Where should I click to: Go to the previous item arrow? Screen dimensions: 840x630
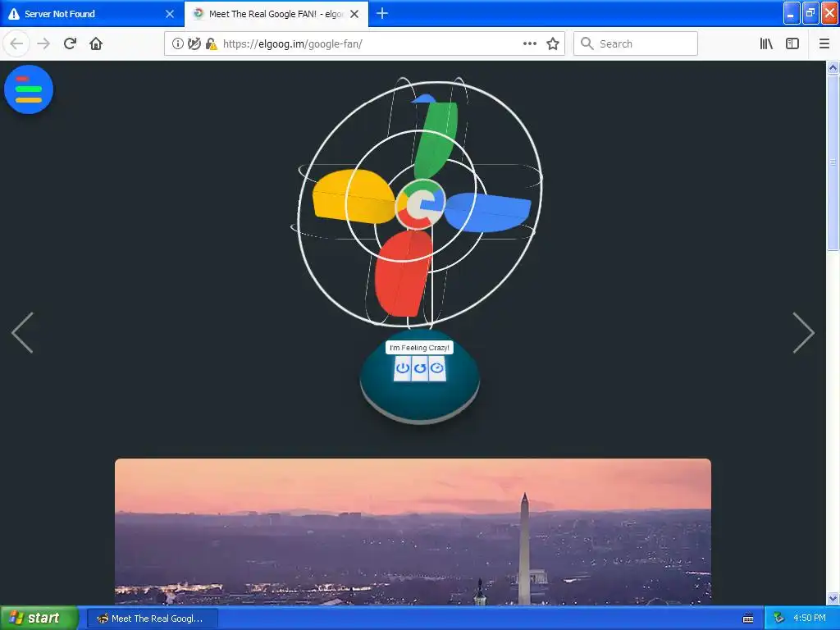pyautogui.click(x=22, y=333)
